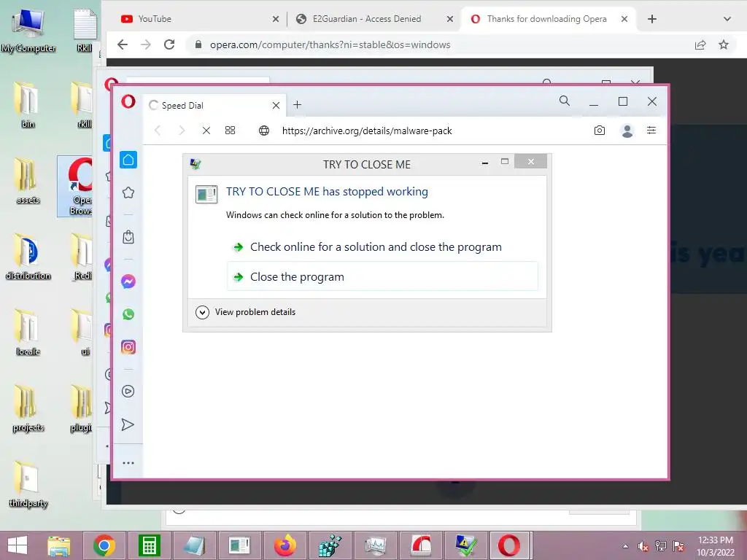Go back in Opera browser

point(158,131)
